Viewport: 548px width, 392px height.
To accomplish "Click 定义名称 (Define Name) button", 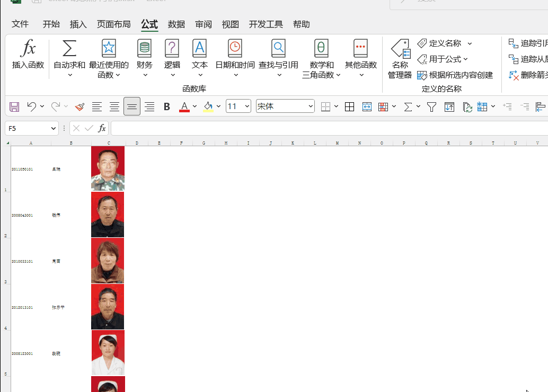I will click(440, 43).
